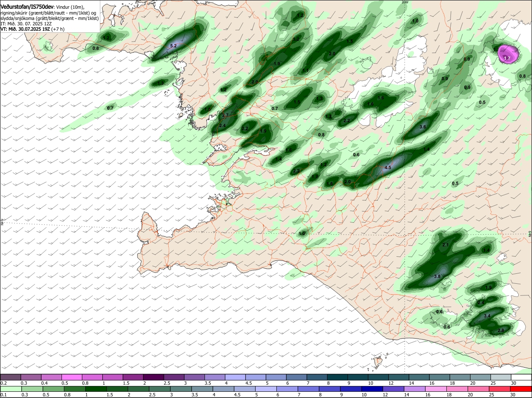Viewport: 532px width, 398px height.
Task: Pick the darkest purple 2–2.5 snow legend swatch
Action: click(155, 377)
